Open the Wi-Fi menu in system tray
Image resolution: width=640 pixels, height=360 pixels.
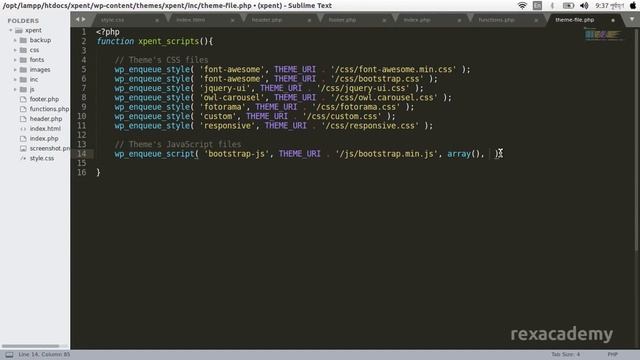point(522,6)
